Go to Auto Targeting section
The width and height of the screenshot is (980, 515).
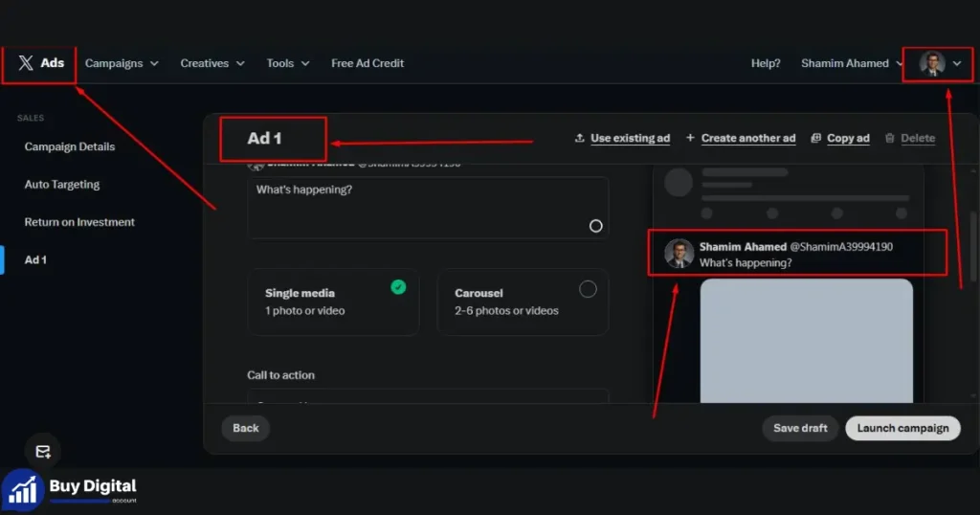click(62, 185)
